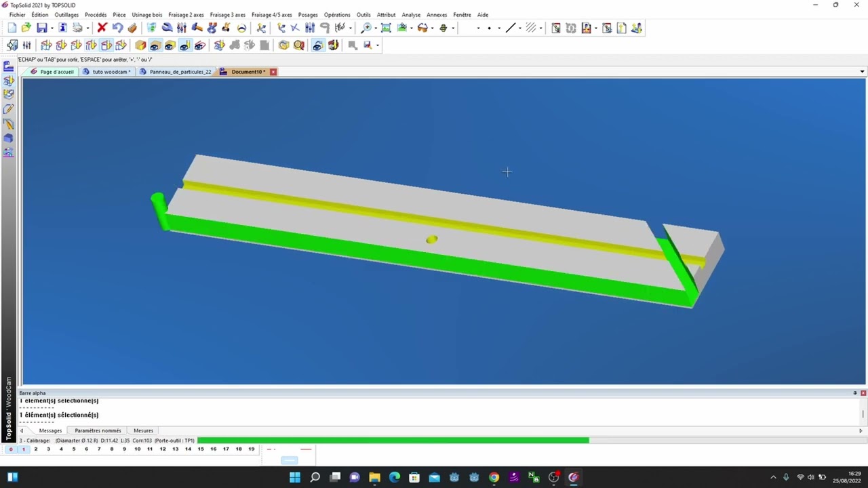Open the dropdown arrow at end of second toolbar
This screenshot has height=488, width=868.
click(x=377, y=45)
